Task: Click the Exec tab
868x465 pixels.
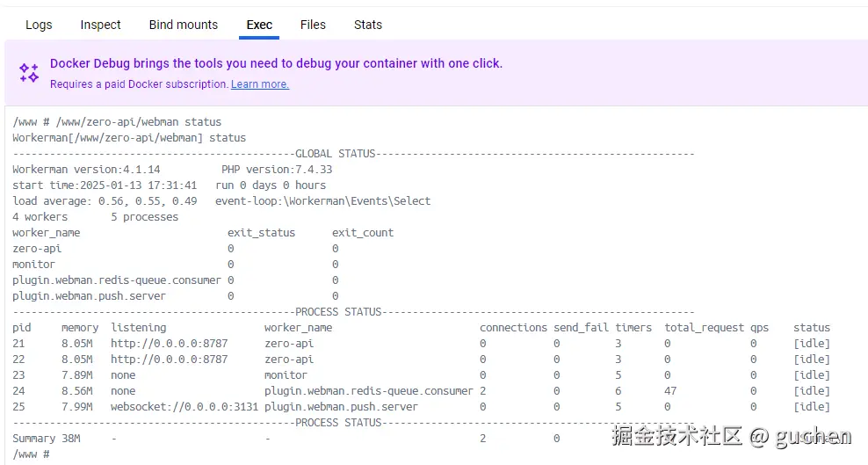Action: click(259, 25)
